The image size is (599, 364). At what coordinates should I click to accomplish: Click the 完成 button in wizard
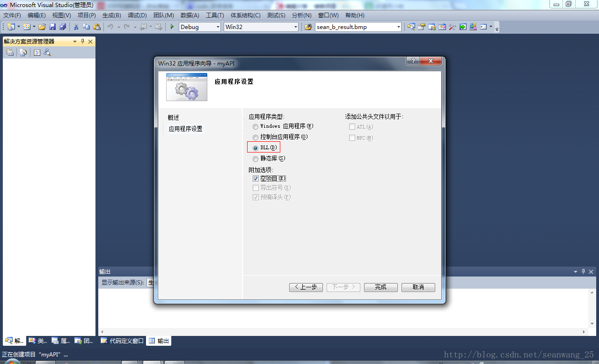click(x=381, y=287)
